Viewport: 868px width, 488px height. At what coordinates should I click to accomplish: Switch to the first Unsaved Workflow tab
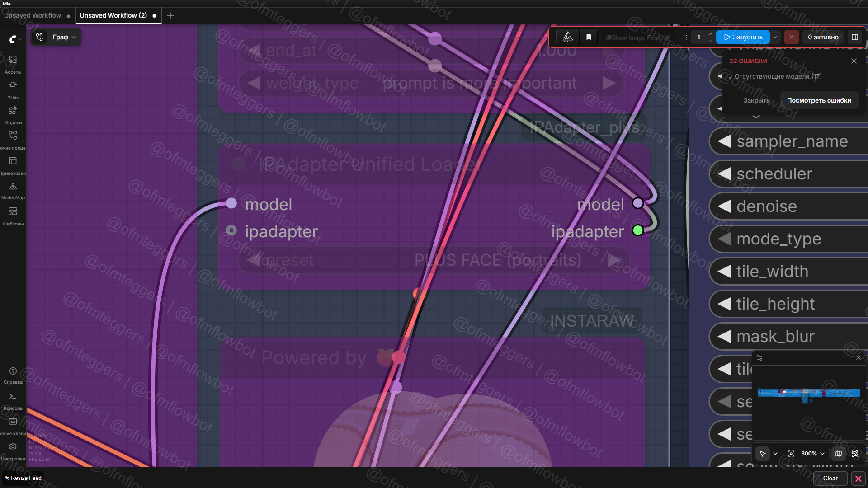pyautogui.click(x=33, y=15)
